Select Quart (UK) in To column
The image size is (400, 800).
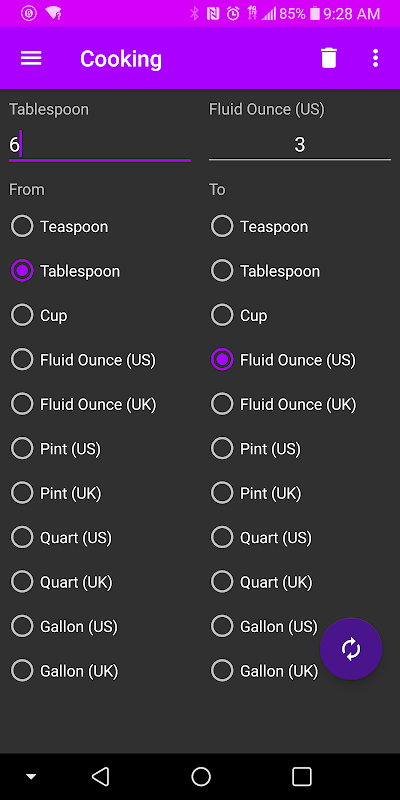[262, 582]
